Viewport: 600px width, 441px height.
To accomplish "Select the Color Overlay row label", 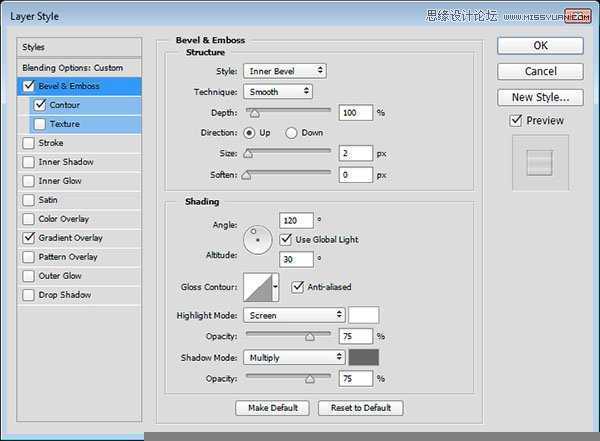I will pos(64,219).
